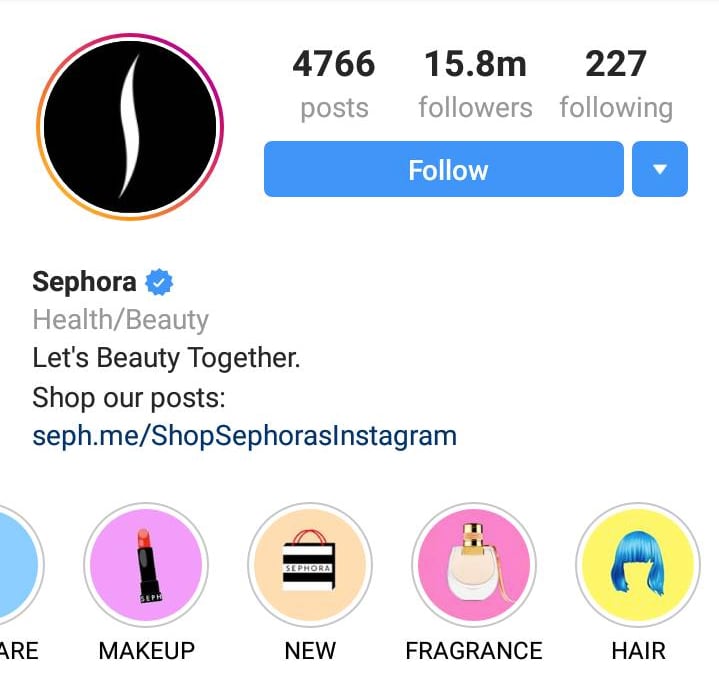
Task: Click the Let's Beauty Together bio text
Action: coord(166,358)
